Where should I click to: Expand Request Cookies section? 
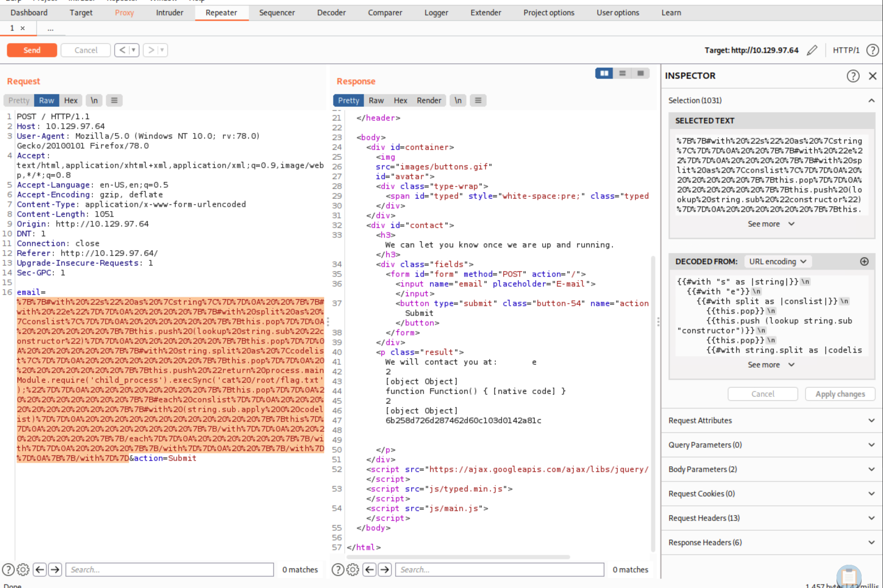[x=771, y=494]
